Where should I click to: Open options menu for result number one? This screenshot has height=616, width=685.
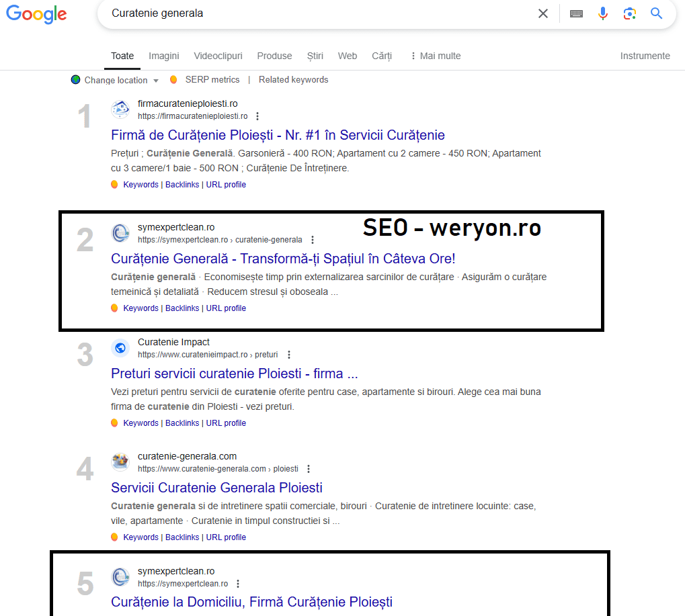257,116
